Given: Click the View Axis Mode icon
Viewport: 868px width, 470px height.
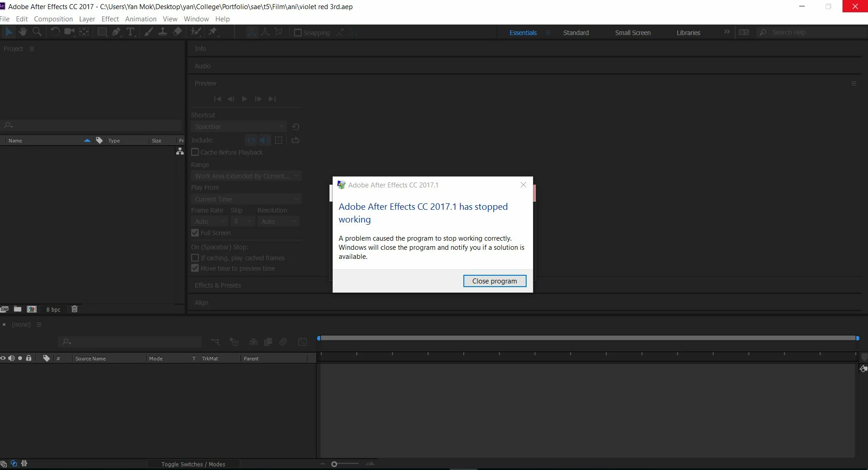Looking at the screenshot, I should click(279, 32).
